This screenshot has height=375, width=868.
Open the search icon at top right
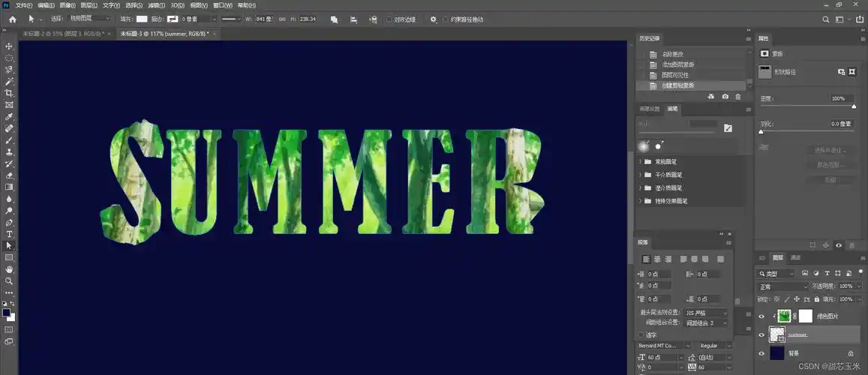point(826,19)
